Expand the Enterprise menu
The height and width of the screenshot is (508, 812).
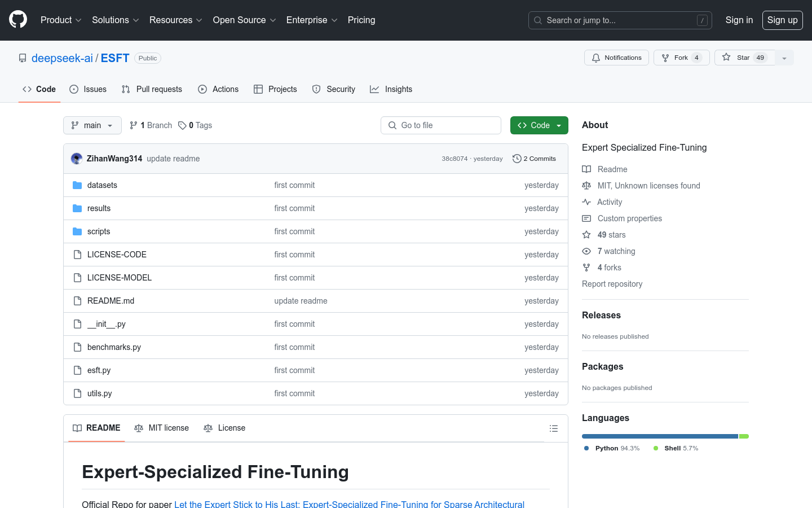[x=312, y=20]
